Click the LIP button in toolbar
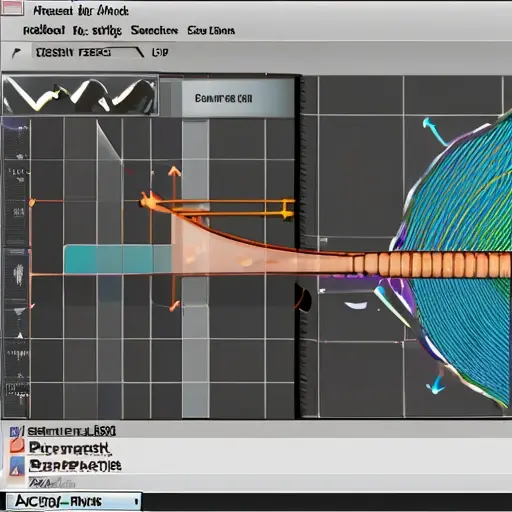 pos(160,52)
